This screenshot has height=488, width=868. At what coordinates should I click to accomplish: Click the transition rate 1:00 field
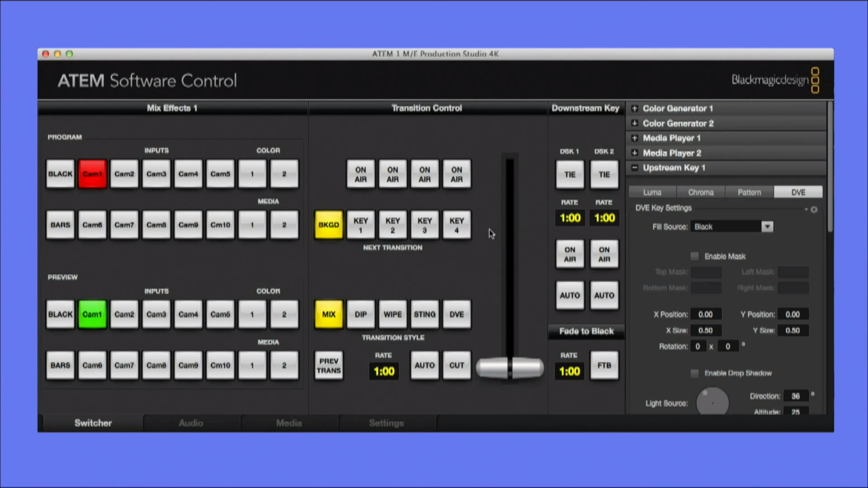(x=384, y=371)
